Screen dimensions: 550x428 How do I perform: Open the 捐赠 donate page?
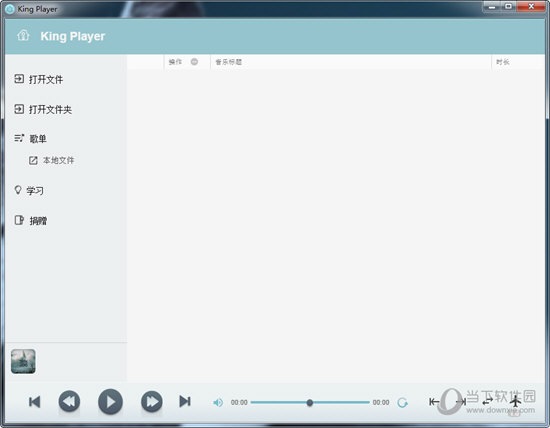click(38, 221)
